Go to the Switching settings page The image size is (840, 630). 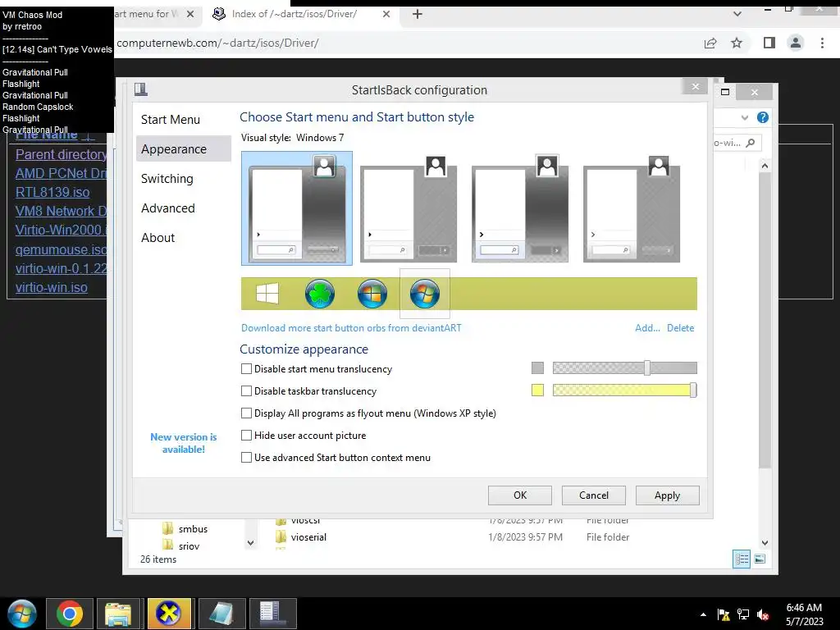(167, 178)
